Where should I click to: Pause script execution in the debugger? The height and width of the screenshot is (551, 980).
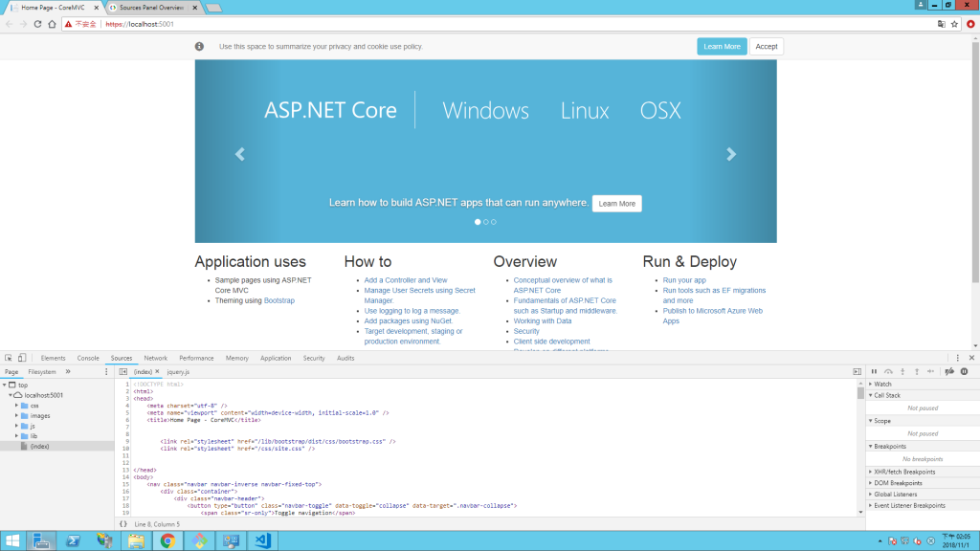pyautogui.click(x=874, y=372)
